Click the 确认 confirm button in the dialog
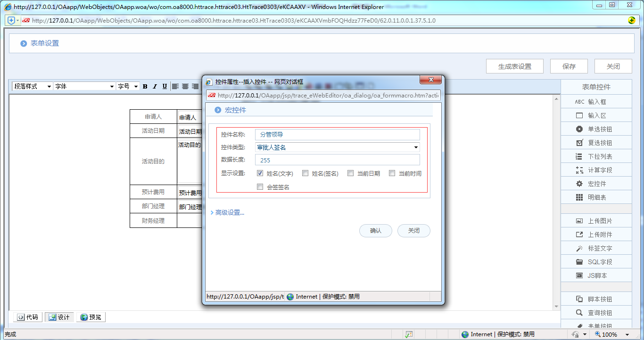The width and height of the screenshot is (644, 340). click(x=376, y=230)
